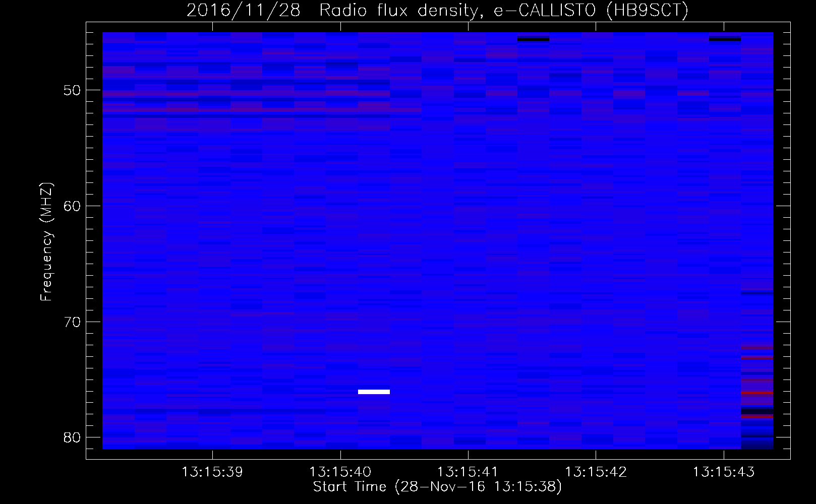
Task: Click the date "2016/11/28" in the title
Action: (244, 11)
